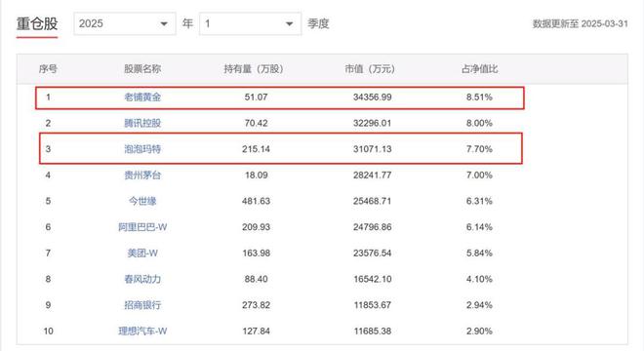Select the market value 28241.77

pos(373,175)
